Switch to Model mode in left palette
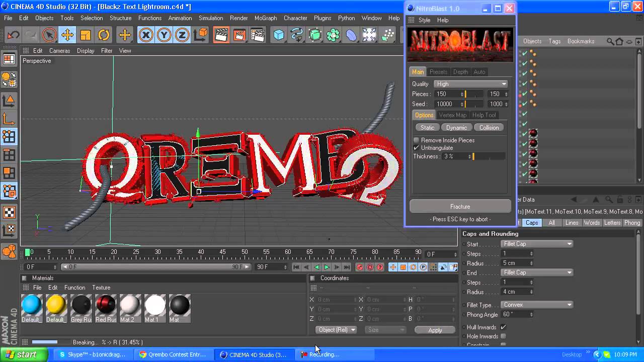Image resolution: width=644 pixels, height=362 pixels. click(x=9, y=101)
